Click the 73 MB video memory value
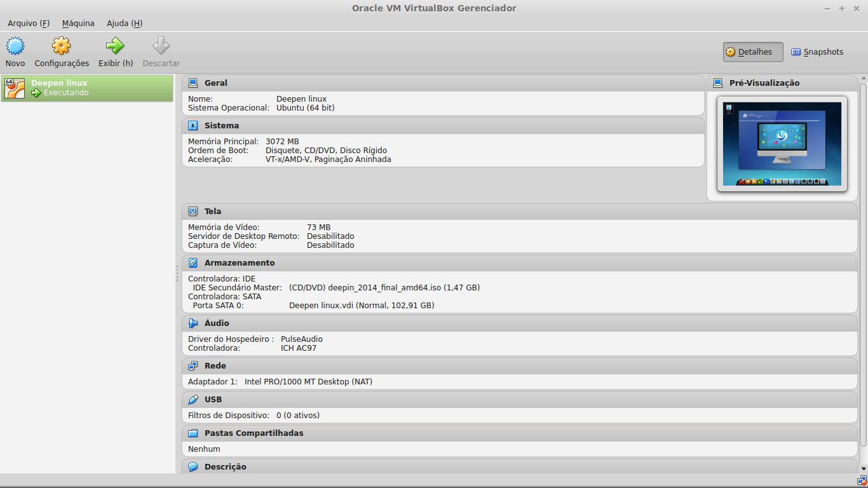This screenshot has height=488, width=868. pyautogui.click(x=319, y=227)
